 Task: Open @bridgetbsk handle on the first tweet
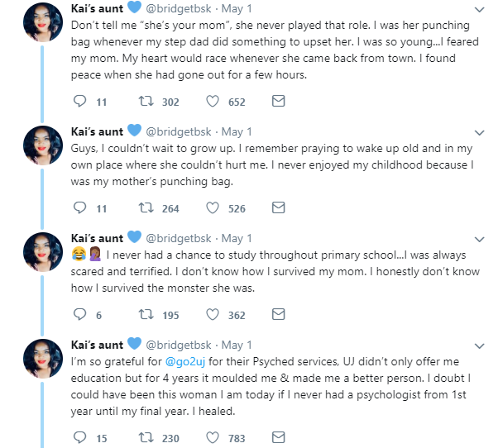tap(178, 9)
